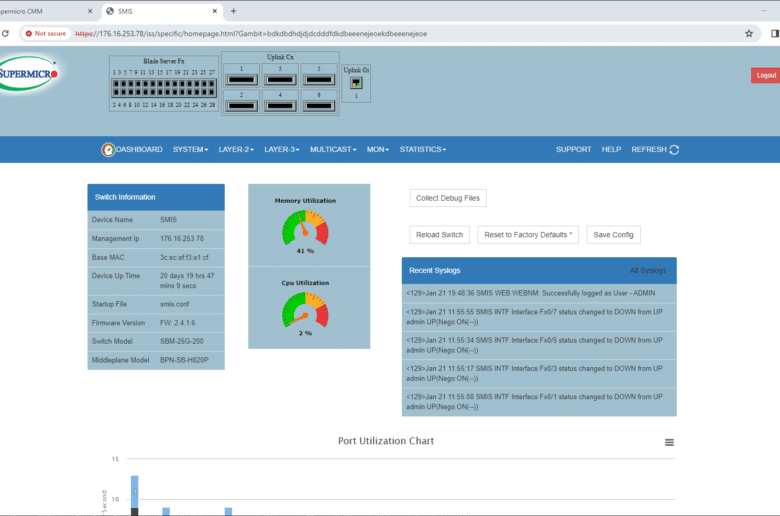Open the MON dropdown menu
This screenshot has width=780, height=516.
click(378, 149)
